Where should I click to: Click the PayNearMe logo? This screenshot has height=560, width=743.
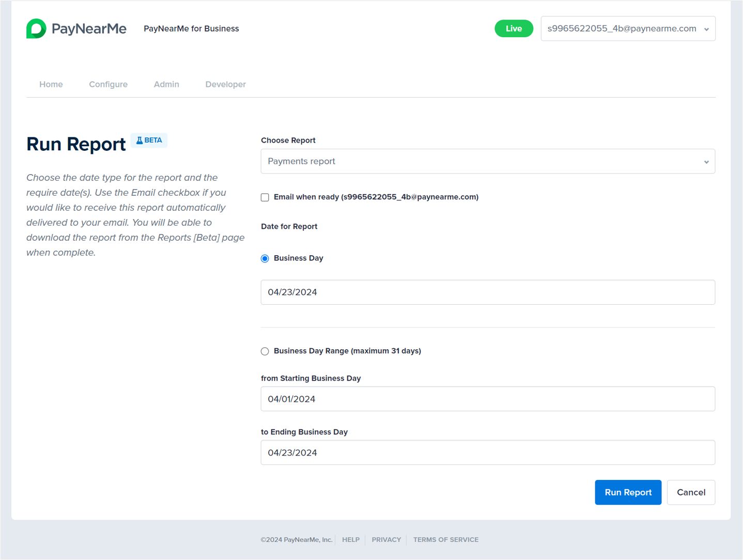[76, 28]
